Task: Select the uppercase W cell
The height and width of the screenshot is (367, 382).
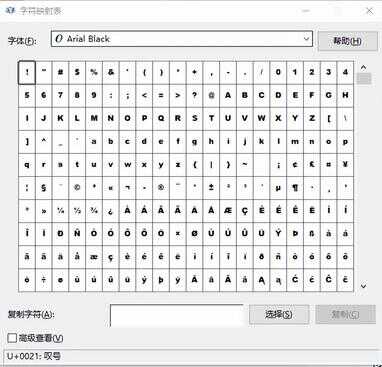Action: tap(262, 118)
